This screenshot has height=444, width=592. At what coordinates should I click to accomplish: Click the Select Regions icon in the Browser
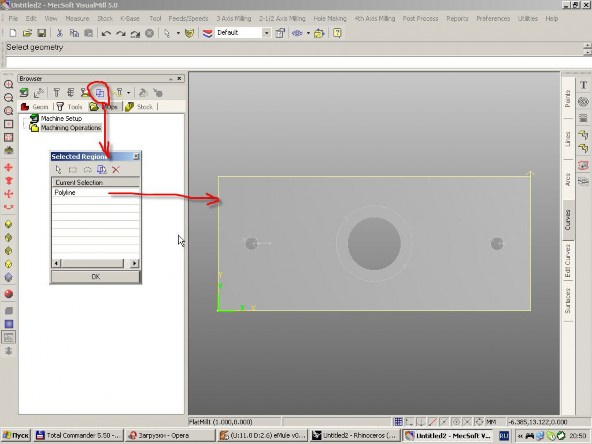coord(100,92)
